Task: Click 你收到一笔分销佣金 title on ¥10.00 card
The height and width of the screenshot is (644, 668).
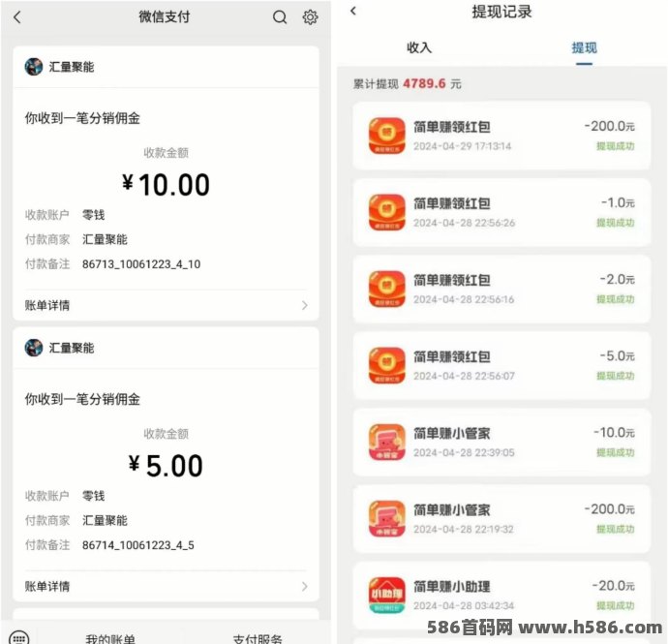Action: 82,118
